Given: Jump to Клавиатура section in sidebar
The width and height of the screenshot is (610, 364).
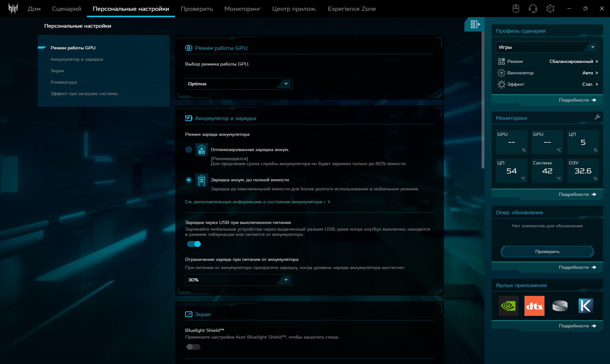Looking at the screenshot, I should pos(64,82).
